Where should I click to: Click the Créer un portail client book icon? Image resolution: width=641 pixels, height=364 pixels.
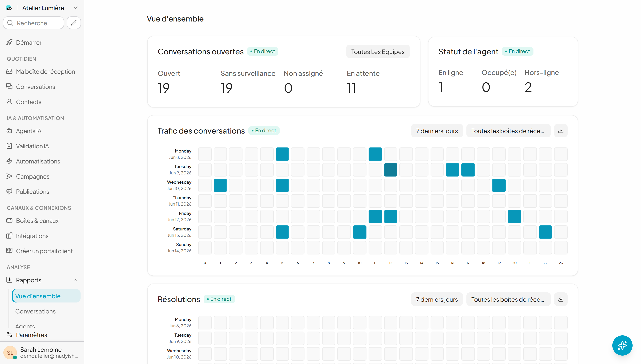[x=9, y=251]
